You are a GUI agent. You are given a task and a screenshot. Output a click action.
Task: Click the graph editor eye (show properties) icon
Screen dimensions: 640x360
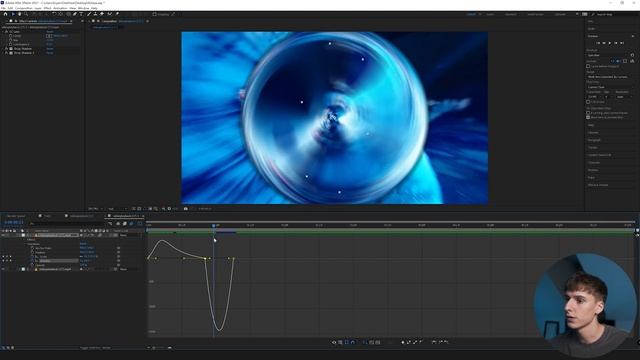(334, 342)
